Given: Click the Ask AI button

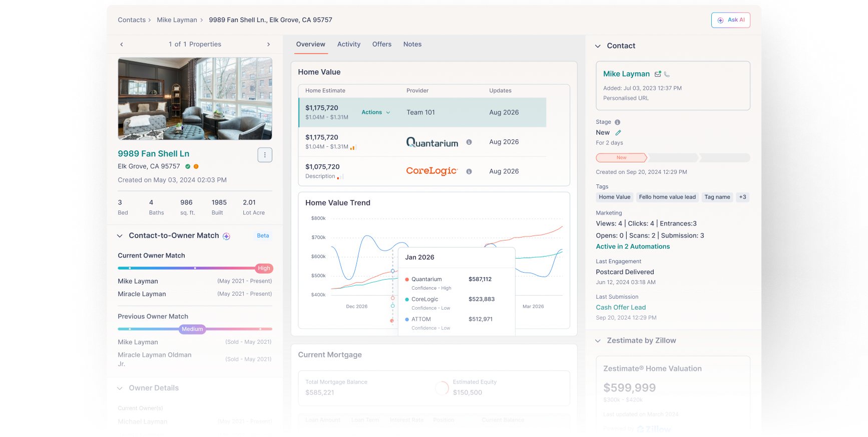Looking at the screenshot, I should tap(730, 20).
